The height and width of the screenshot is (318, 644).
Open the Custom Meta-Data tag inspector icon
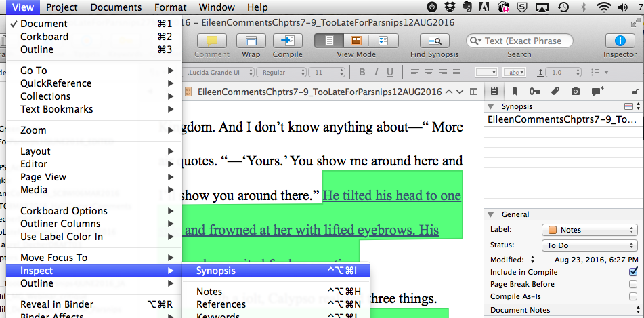coord(555,92)
